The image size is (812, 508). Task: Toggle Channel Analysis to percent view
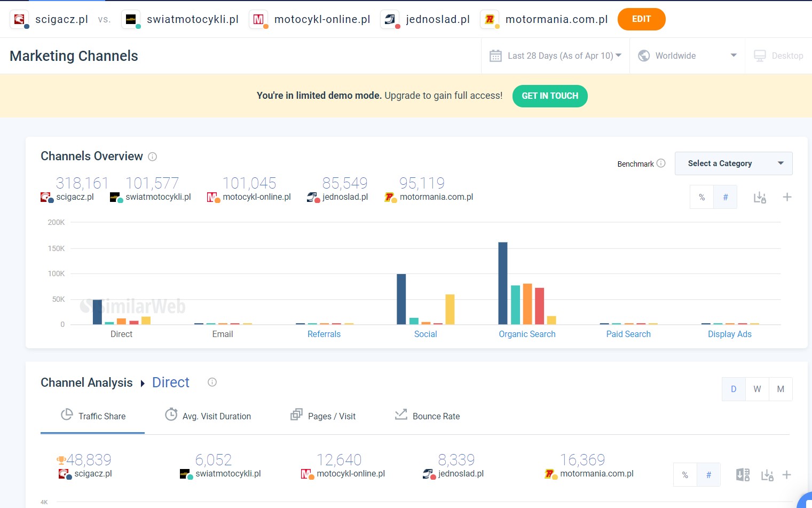click(x=685, y=475)
